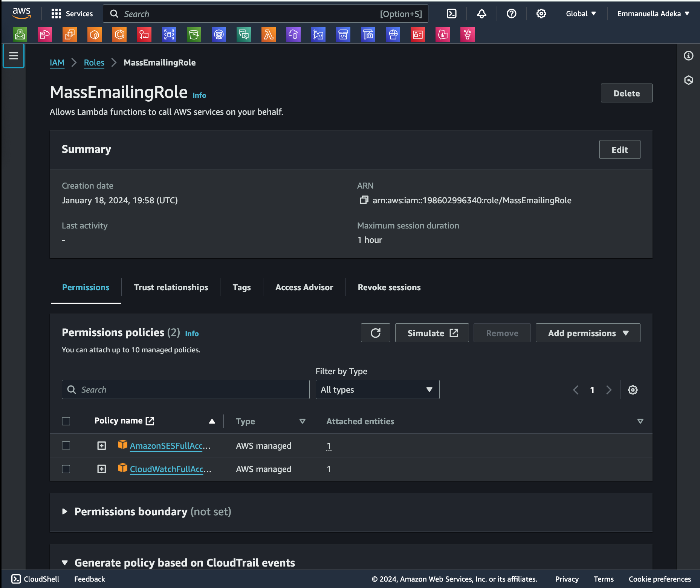Sort by Policy name column
700x588 pixels.
[212, 421]
